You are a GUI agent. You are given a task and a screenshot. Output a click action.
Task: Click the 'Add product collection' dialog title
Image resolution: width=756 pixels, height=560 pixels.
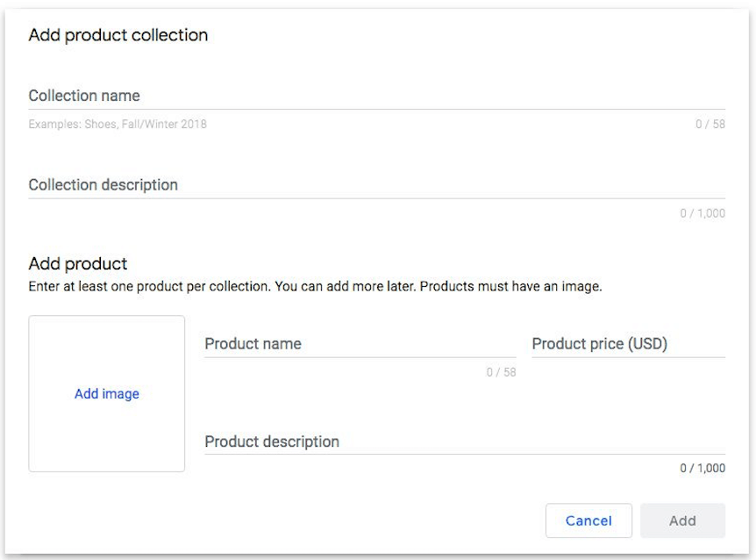pos(118,35)
